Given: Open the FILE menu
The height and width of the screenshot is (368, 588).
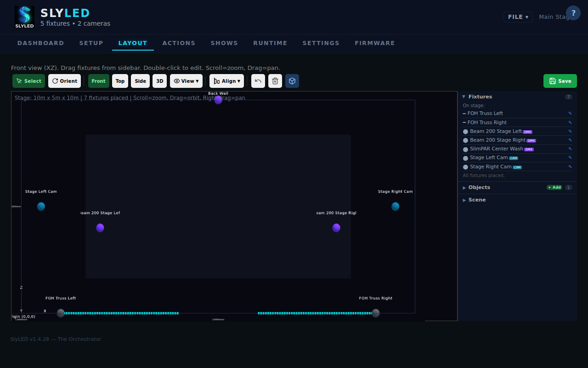Looking at the screenshot, I should [x=518, y=17].
